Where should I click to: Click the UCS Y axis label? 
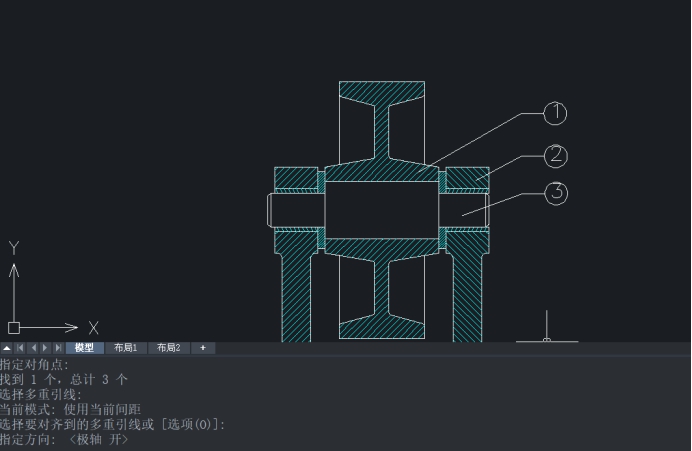pyautogui.click(x=14, y=247)
